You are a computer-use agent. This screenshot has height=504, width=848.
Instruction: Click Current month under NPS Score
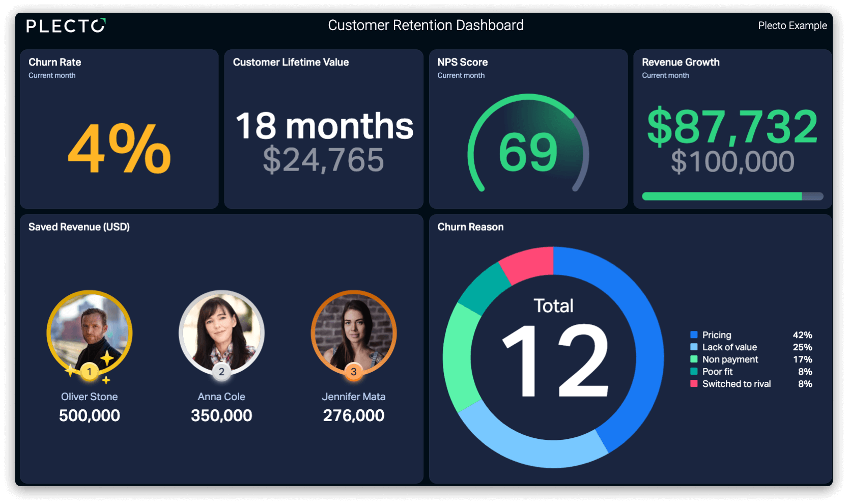pyautogui.click(x=461, y=75)
